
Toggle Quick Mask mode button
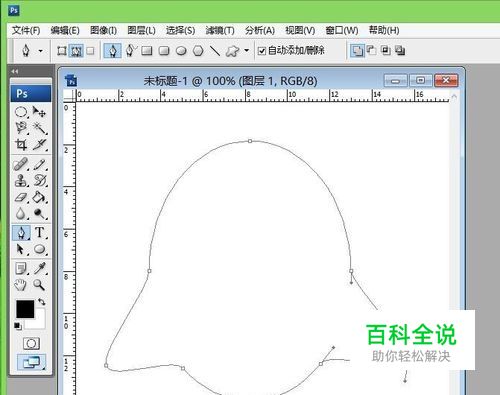31,343
